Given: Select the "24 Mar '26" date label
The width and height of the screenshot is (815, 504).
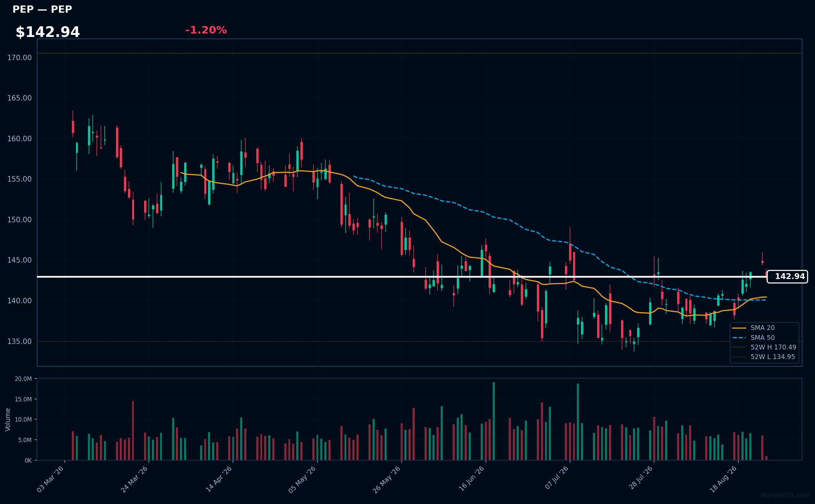Looking at the screenshot, I should [134, 479].
